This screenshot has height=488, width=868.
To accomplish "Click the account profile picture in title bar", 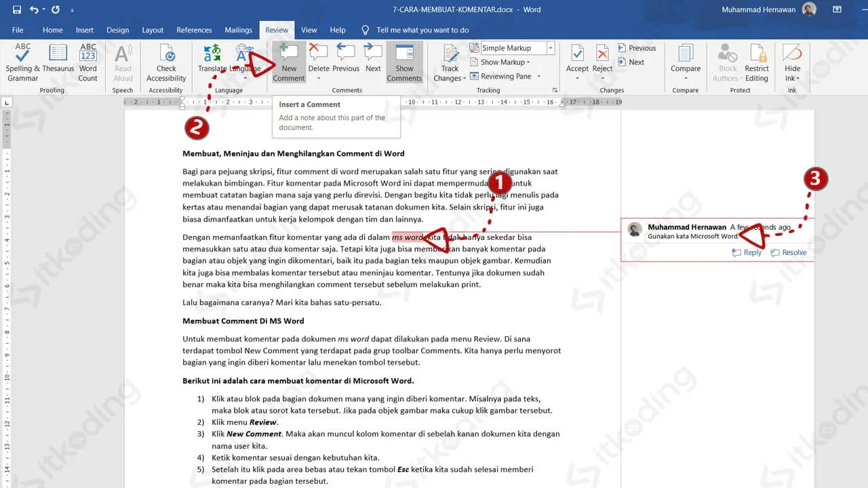I will click(809, 9).
